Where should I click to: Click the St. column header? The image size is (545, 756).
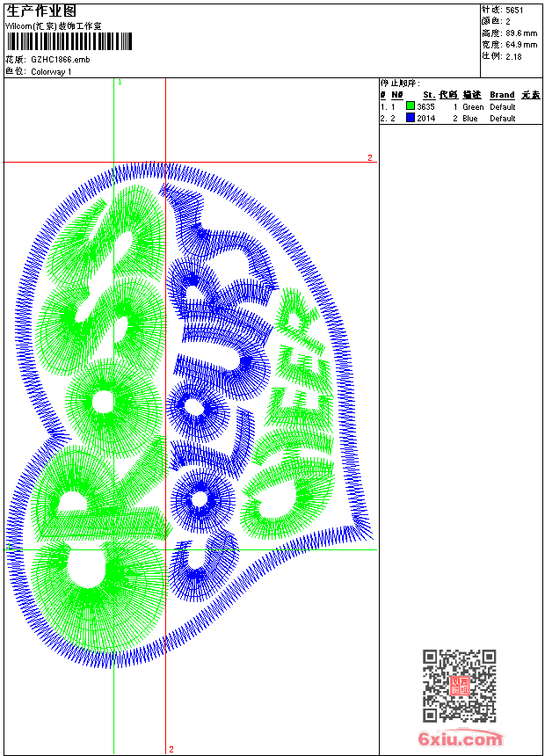coord(429,95)
